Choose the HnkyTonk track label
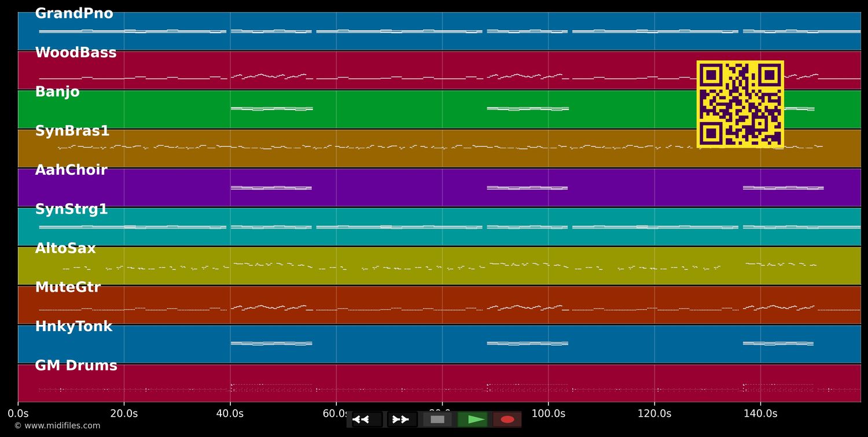868x437 pixels. (73, 327)
